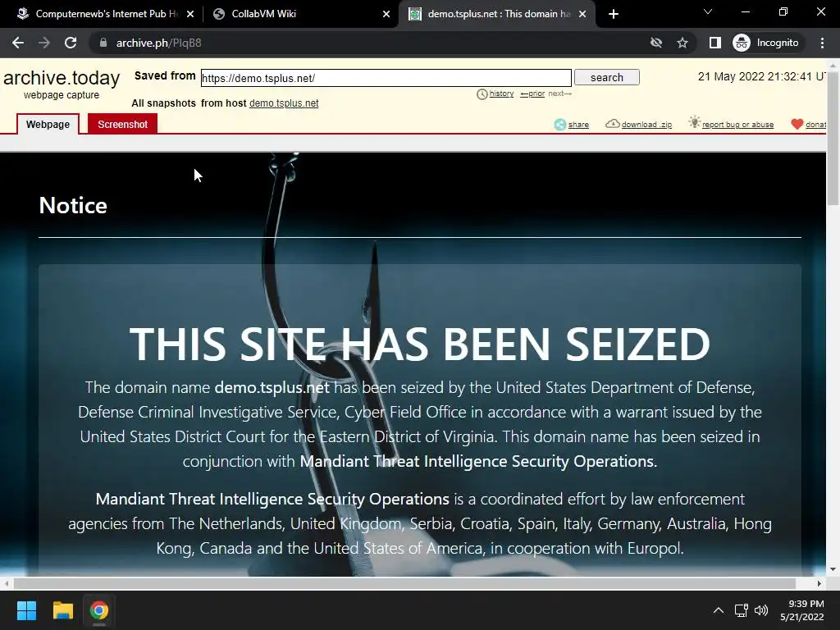
Task: Switch to the Webpage tab
Action: click(x=48, y=125)
